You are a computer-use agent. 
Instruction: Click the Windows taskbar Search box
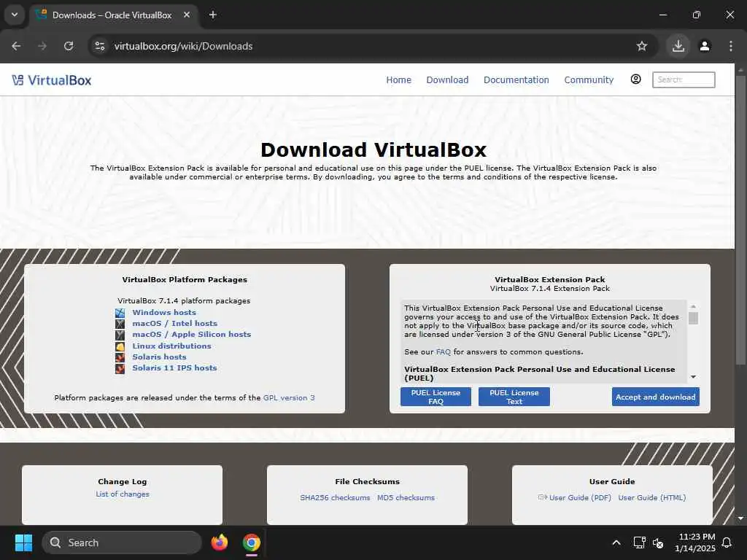[x=122, y=542]
